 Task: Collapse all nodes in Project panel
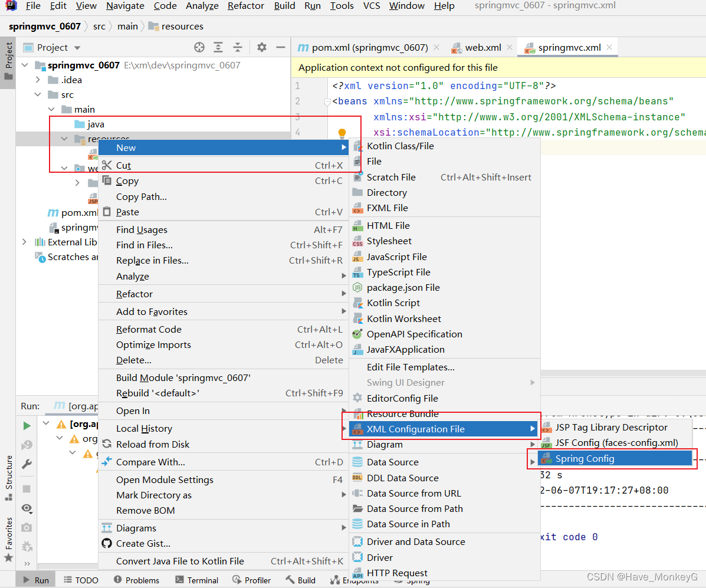[x=238, y=47]
